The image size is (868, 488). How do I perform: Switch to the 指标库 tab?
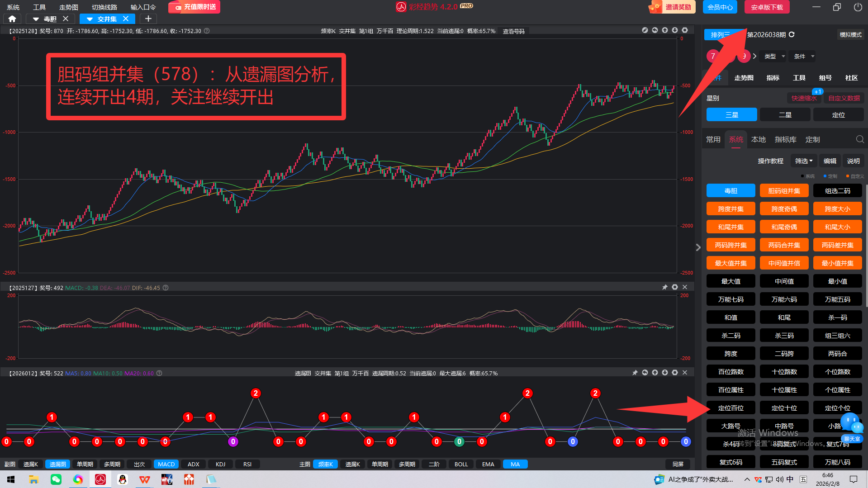785,139
